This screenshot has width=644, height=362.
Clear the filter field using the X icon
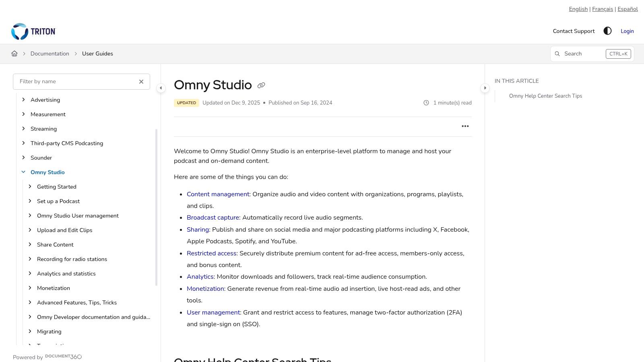click(141, 81)
